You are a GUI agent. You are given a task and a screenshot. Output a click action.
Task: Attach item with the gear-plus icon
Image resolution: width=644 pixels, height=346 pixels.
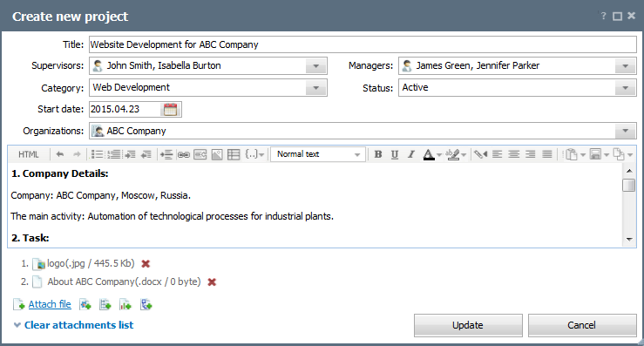85,304
